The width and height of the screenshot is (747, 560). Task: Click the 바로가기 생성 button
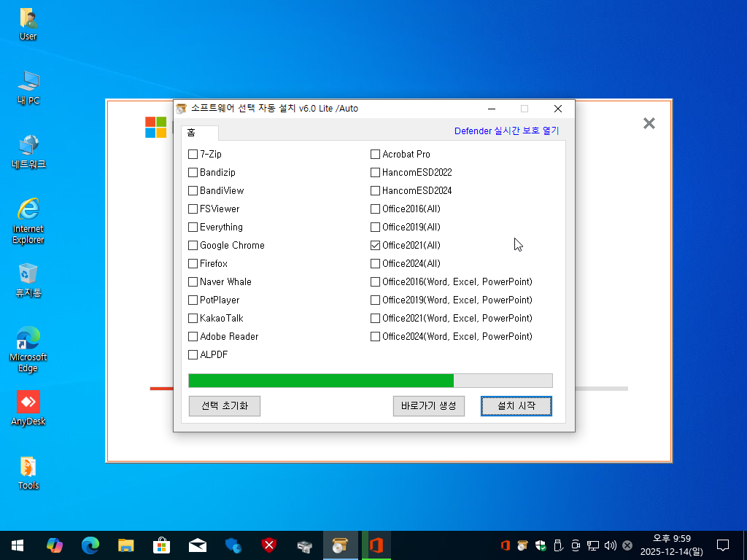pos(429,405)
